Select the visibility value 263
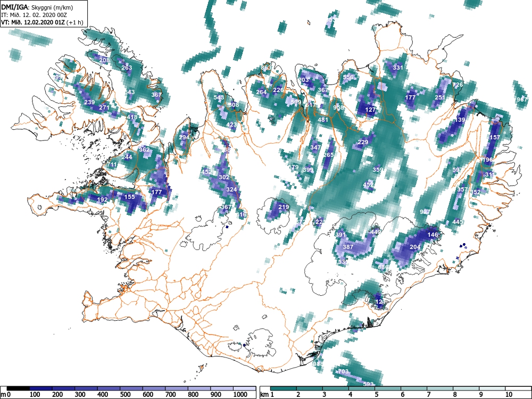The image size is (532, 399). [x=127, y=68]
